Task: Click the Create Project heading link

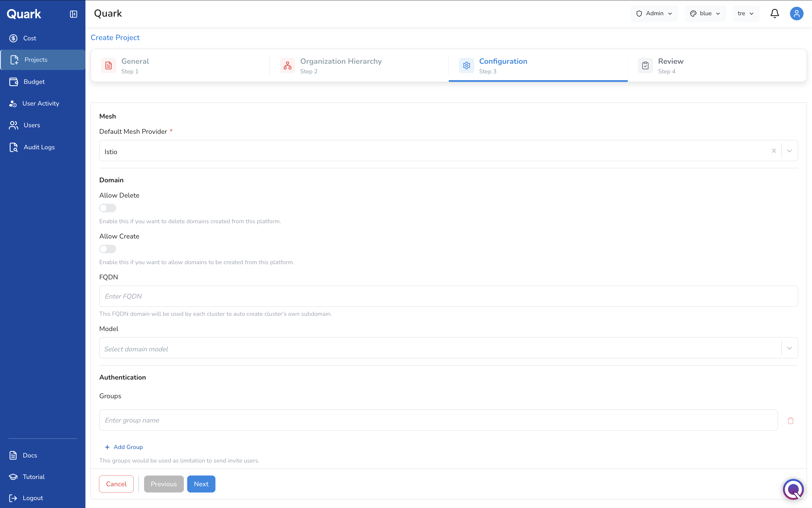Action: point(115,38)
